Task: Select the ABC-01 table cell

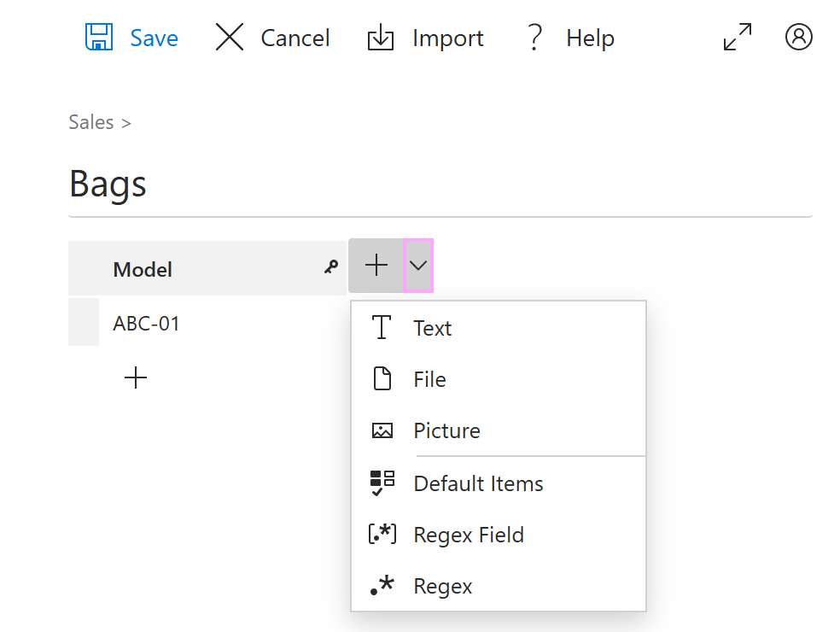Action: pos(146,323)
